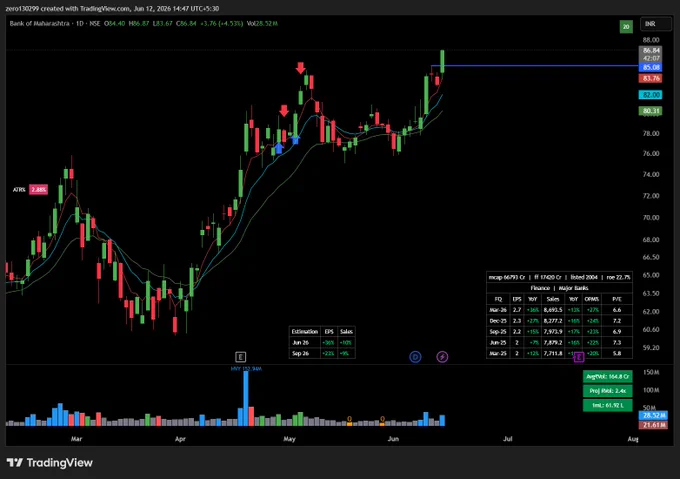
Task: Click the latest green candle at 86.84
Action: (x=442, y=61)
